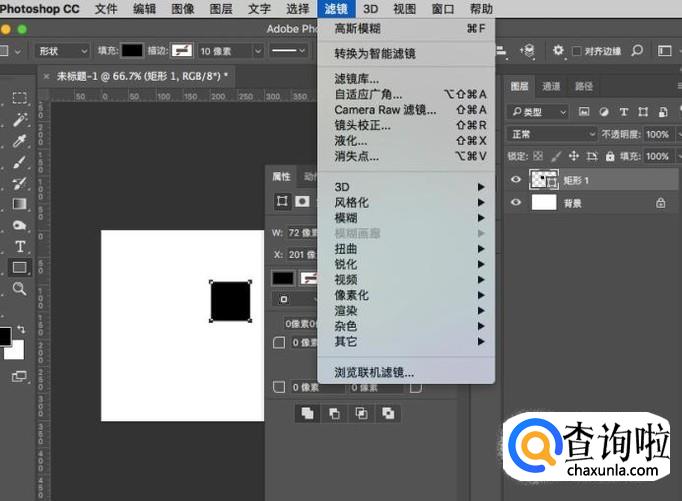Click the gear settings icon in options bar

pos(558,49)
